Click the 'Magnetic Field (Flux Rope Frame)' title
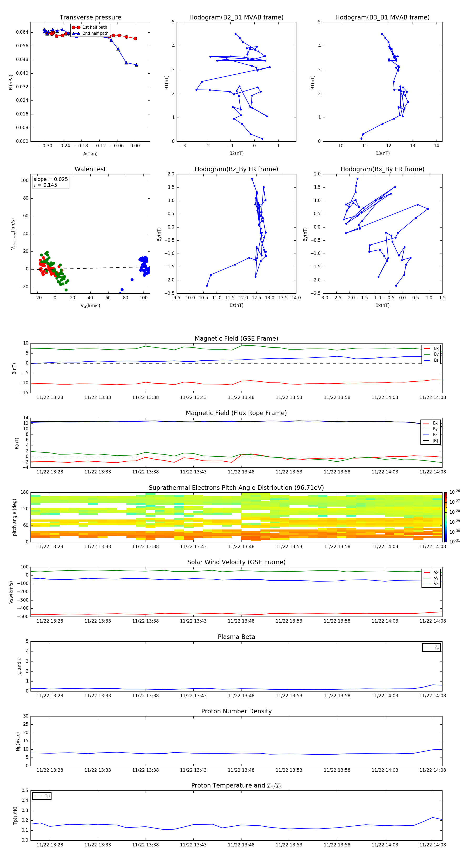473x868 pixels. (236, 413)
